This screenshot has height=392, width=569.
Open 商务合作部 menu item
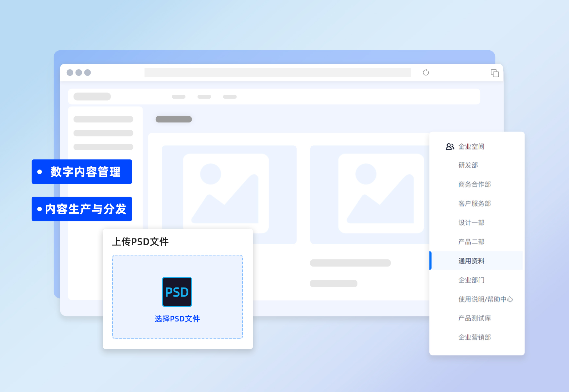click(x=474, y=185)
